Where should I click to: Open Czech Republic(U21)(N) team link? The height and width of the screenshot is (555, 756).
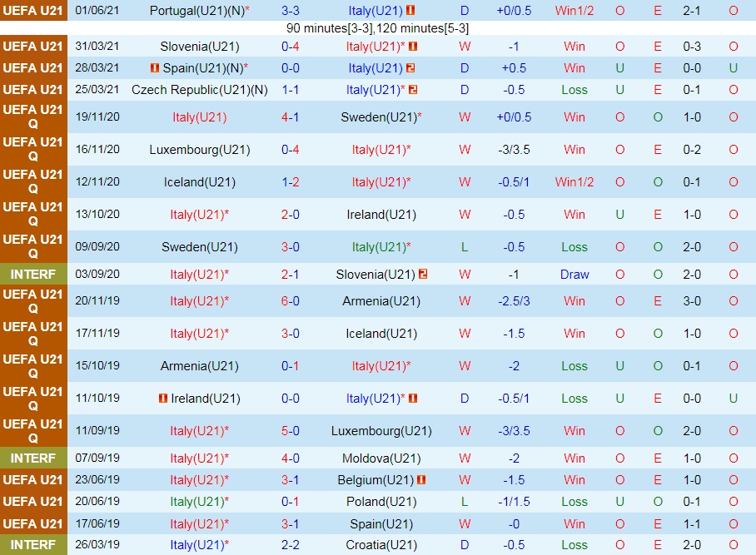tap(200, 90)
